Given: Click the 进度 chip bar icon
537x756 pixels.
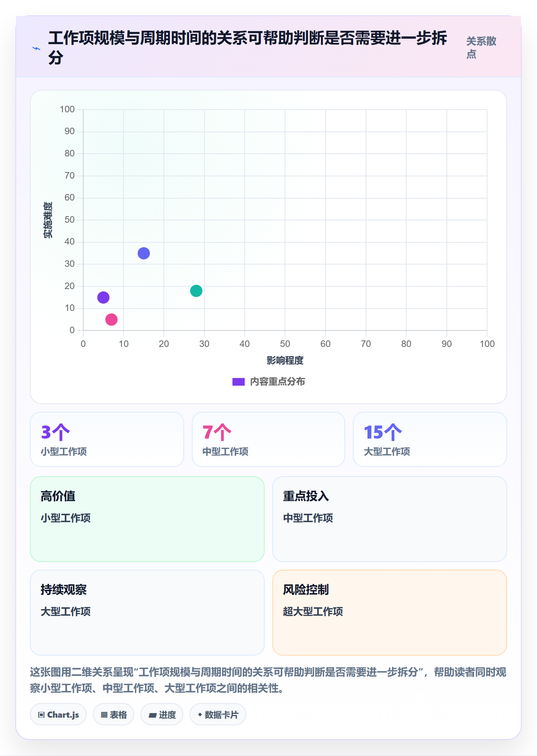Looking at the screenshot, I should [x=153, y=715].
